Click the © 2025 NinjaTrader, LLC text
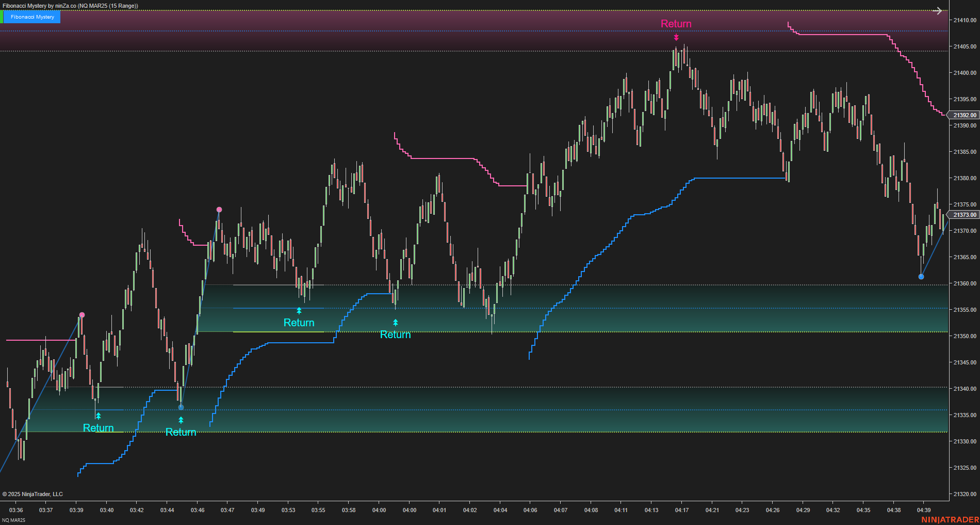The image size is (980, 525). click(x=34, y=494)
